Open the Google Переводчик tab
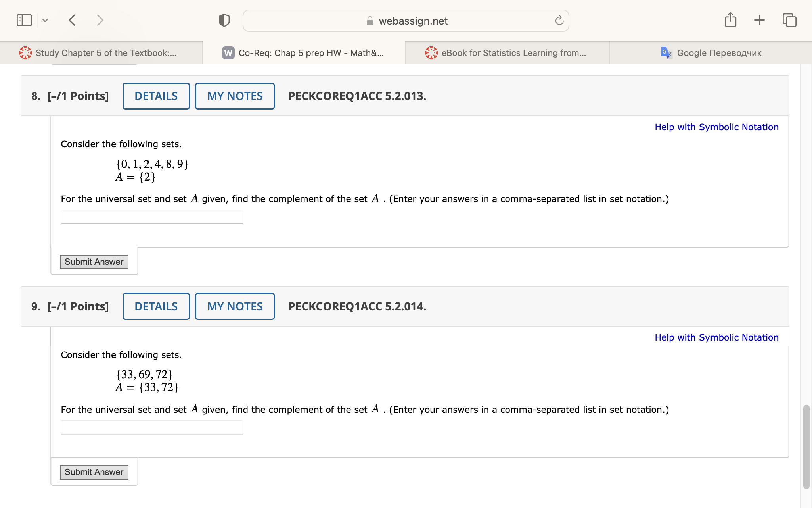Image resolution: width=812 pixels, height=508 pixels. [710, 53]
